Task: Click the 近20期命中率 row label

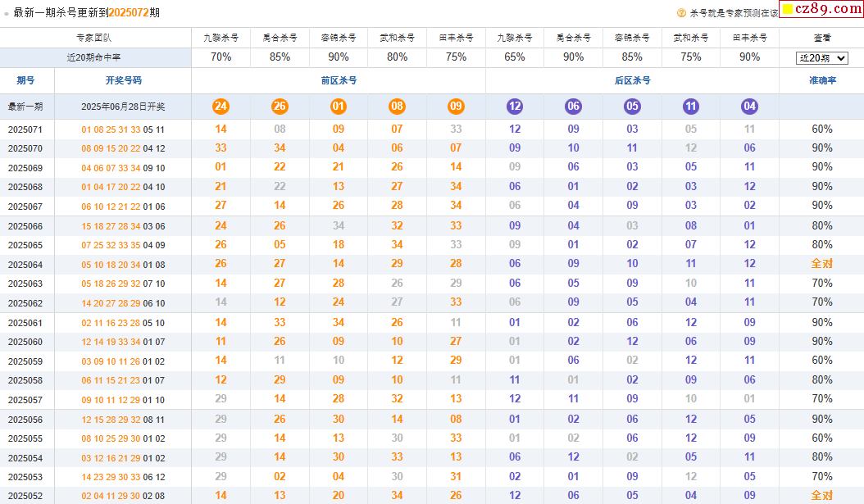Action: (93, 57)
